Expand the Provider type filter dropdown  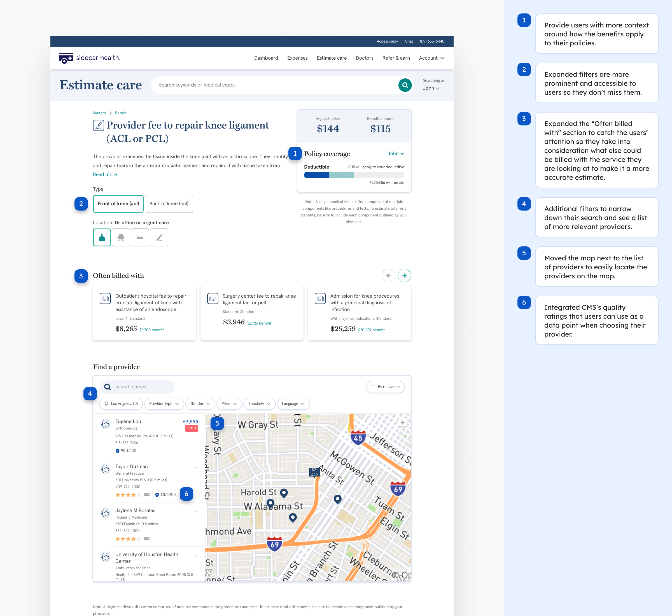(164, 404)
